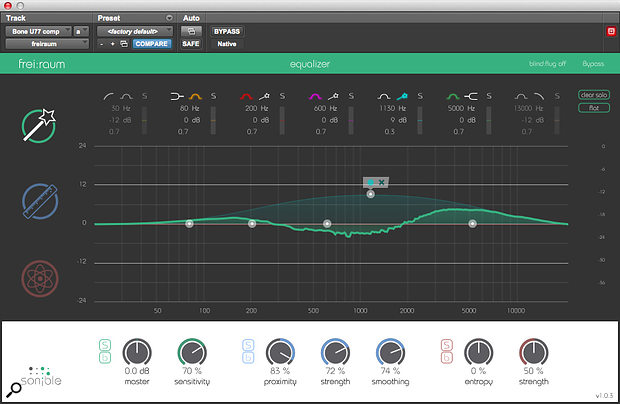
Task: Open the Bone U77 comp track selector dropdown
Action: tap(38, 31)
